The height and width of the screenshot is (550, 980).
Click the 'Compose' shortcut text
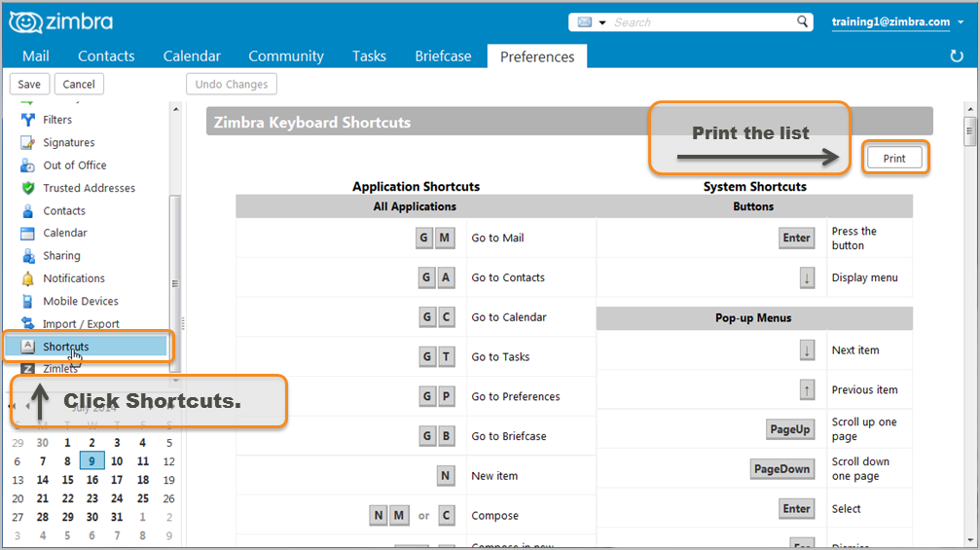495,516
